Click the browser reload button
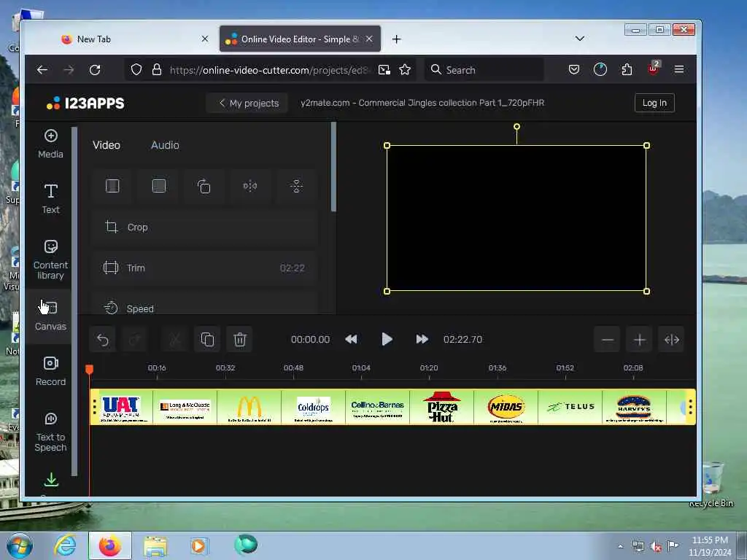 [95, 70]
